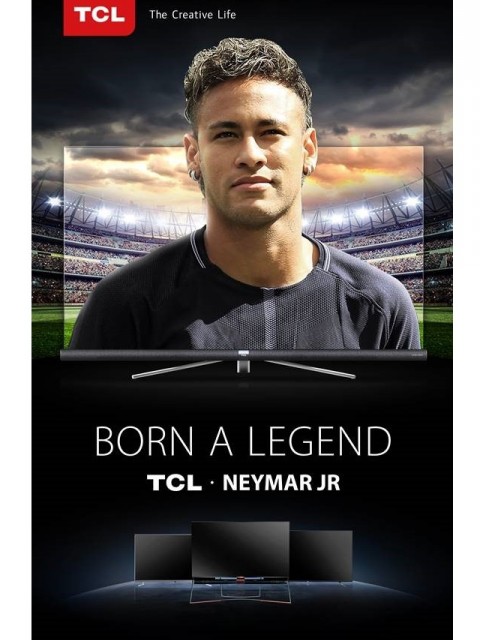Click the red TCL logo badge

click(99, 17)
